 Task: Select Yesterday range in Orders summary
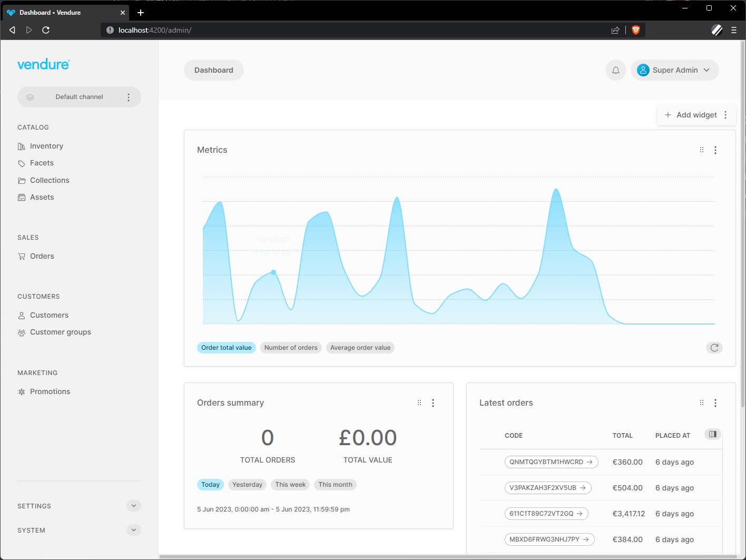click(x=247, y=485)
